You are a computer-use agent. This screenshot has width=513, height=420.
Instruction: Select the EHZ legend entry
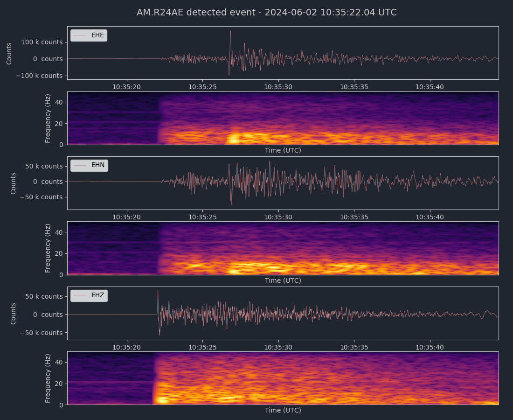[x=89, y=295]
